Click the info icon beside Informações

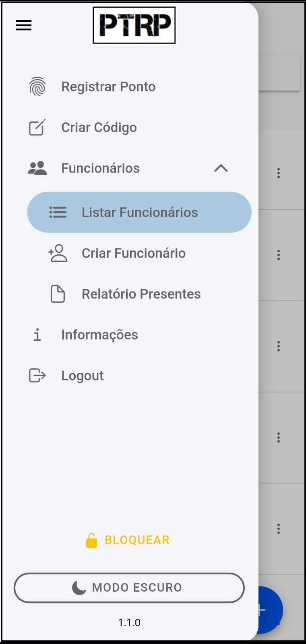[x=37, y=335]
